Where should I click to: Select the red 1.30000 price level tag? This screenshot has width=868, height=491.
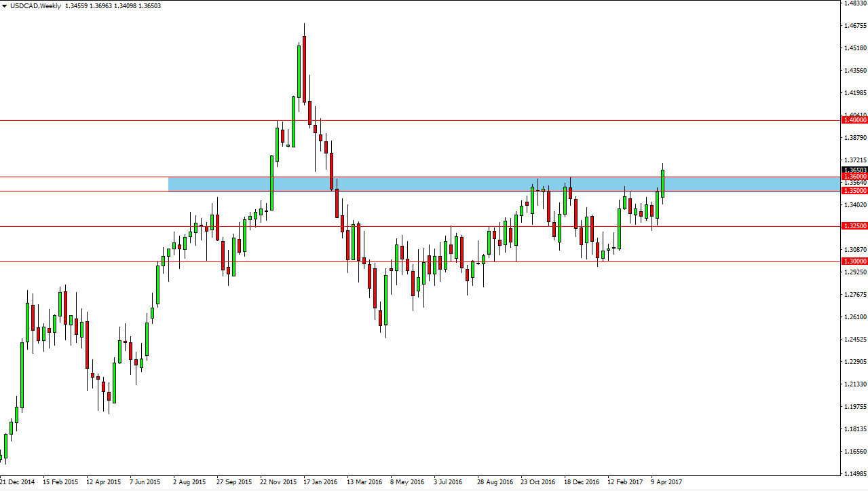(854, 261)
